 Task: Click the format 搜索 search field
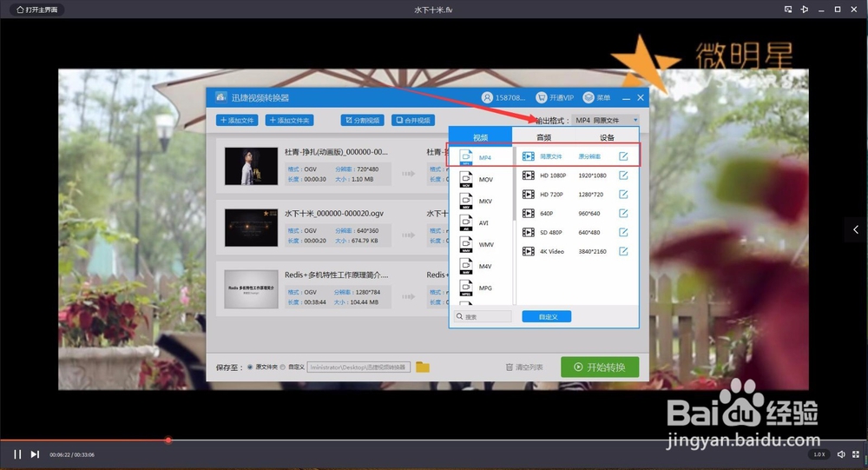click(x=483, y=316)
